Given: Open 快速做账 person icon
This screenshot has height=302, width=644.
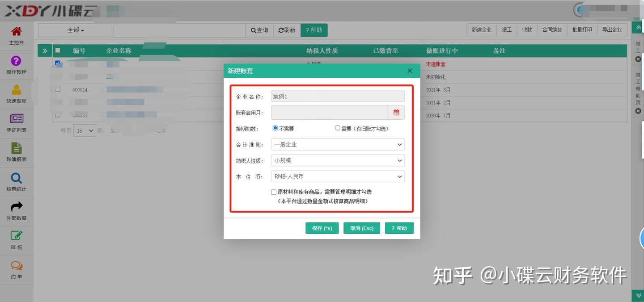Looking at the screenshot, I should pos(17,90).
